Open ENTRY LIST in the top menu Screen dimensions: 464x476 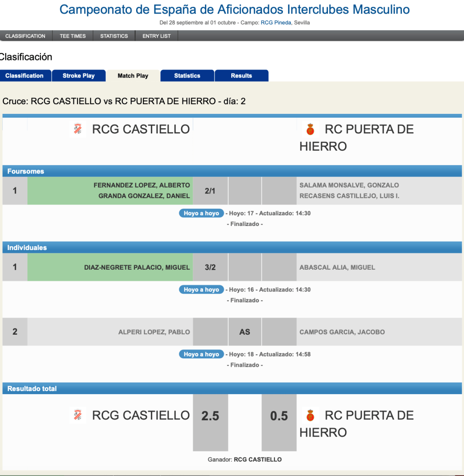pyautogui.click(x=157, y=36)
